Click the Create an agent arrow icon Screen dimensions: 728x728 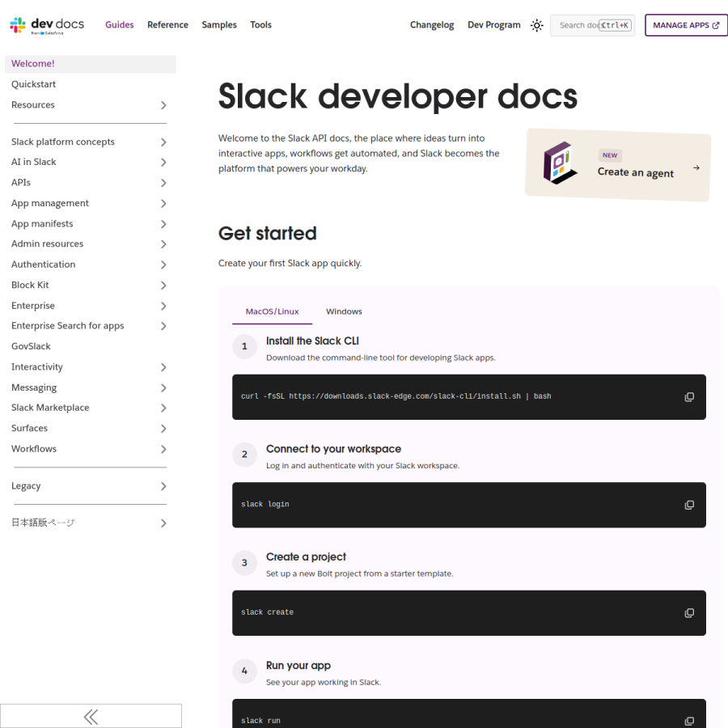tap(696, 167)
